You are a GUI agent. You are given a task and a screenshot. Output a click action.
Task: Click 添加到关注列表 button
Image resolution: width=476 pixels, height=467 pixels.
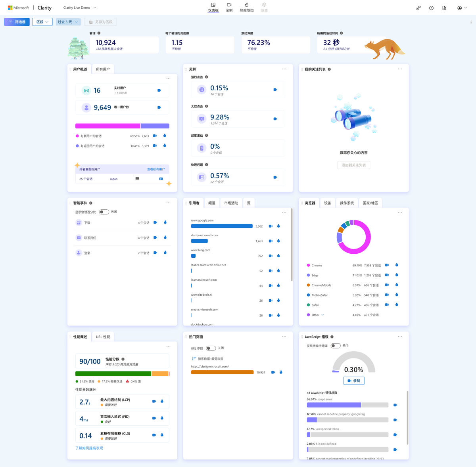(x=354, y=165)
